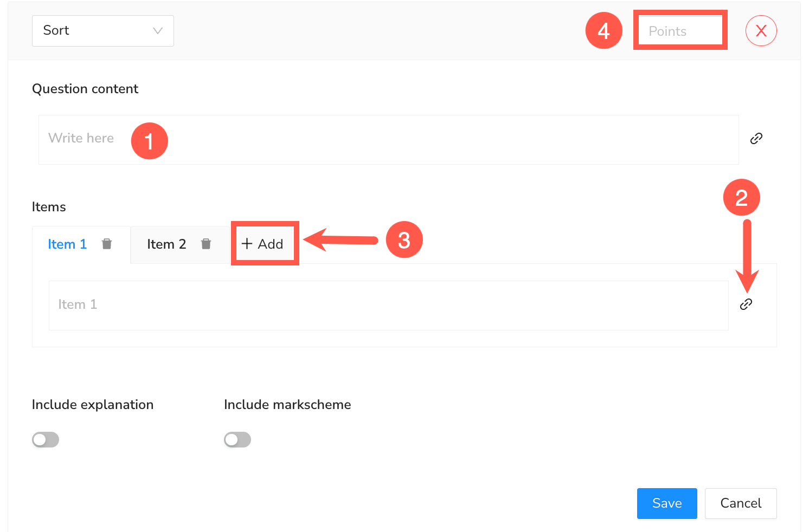Open the Item 2 tab
The height and width of the screenshot is (532, 809).
(166, 244)
